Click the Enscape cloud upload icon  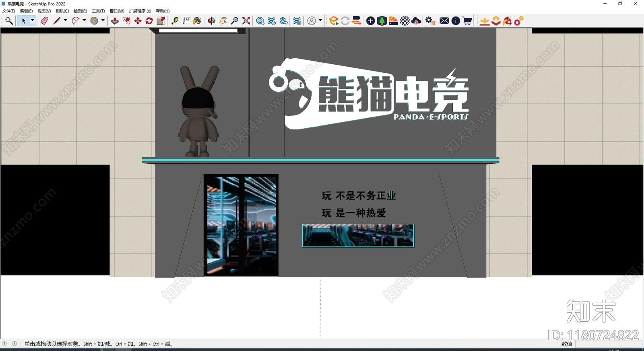[x=417, y=21]
